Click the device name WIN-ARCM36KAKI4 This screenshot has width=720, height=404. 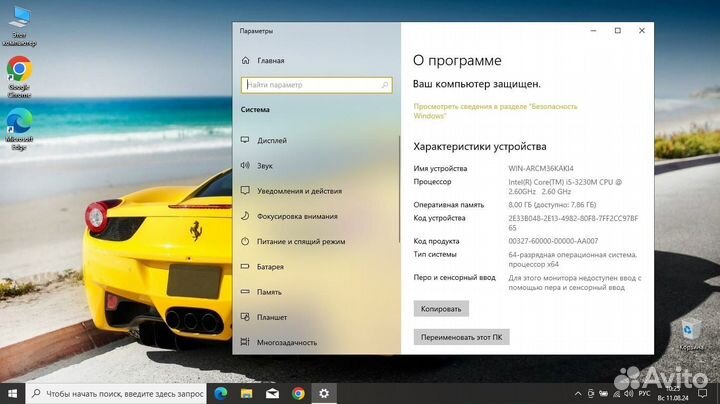tap(540, 168)
